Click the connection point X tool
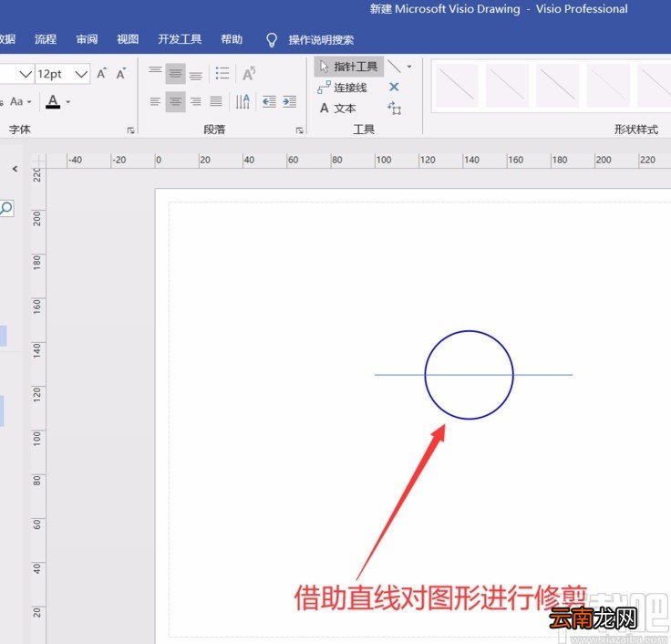The image size is (671, 644). pyautogui.click(x=394, y=88)
